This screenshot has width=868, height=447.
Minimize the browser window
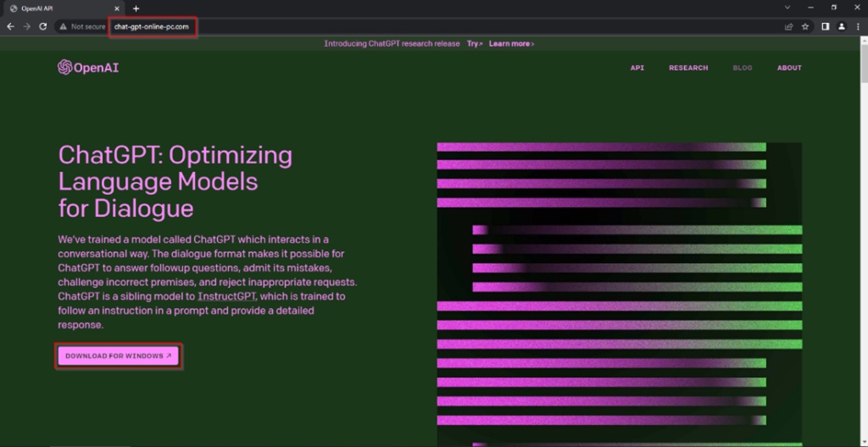pos(811,8)
